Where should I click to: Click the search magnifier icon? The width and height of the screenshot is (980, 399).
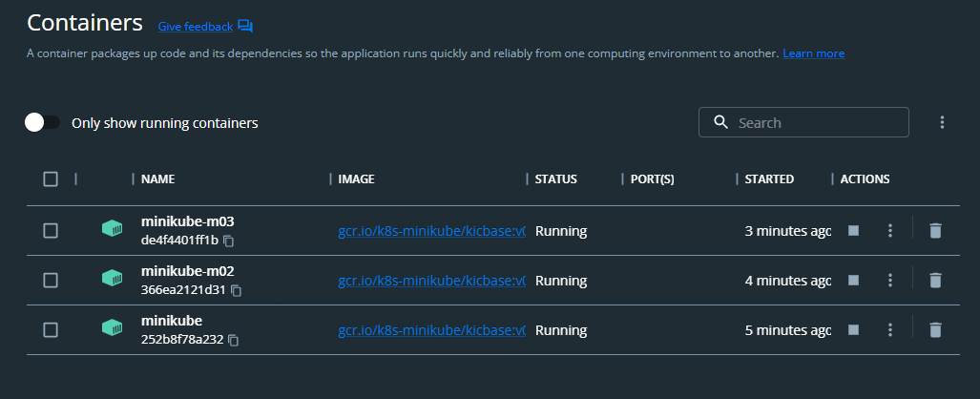click(720, 122)
